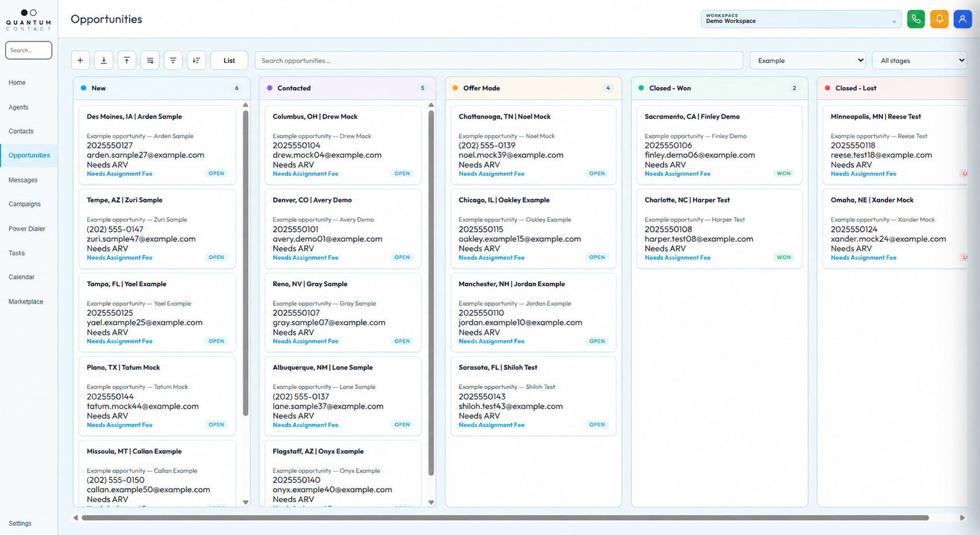
Task: Click the Quantum Contact logo
Action: click(28, 20)
